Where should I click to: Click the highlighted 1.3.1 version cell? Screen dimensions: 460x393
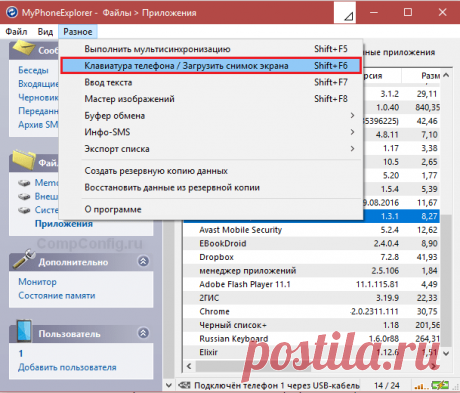[390, 216]
